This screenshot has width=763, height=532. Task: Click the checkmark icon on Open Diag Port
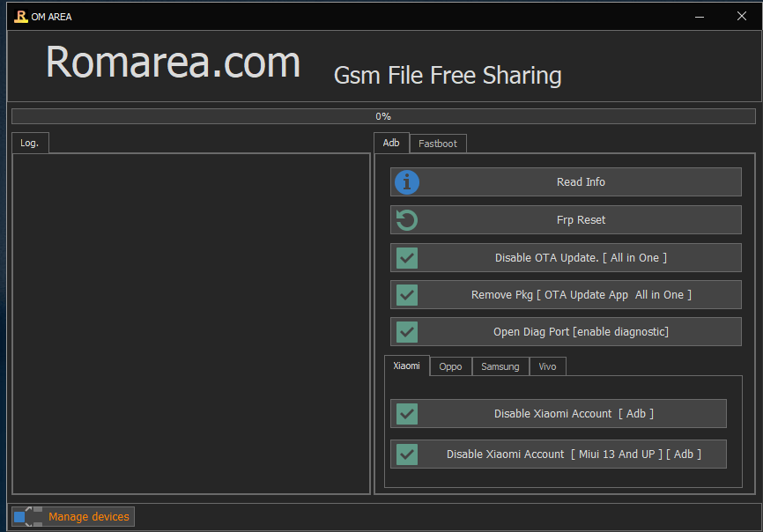click(406, 332)
